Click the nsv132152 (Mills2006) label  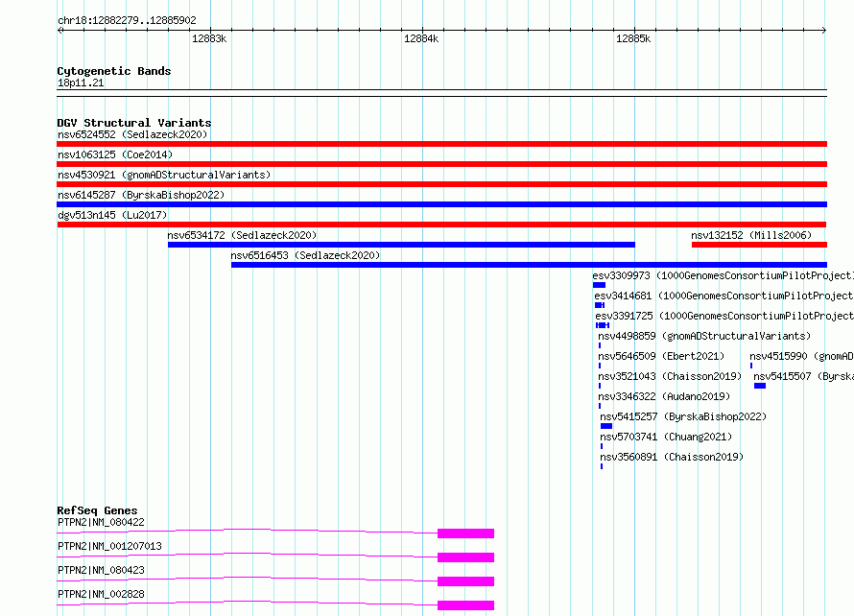(751, 235)
